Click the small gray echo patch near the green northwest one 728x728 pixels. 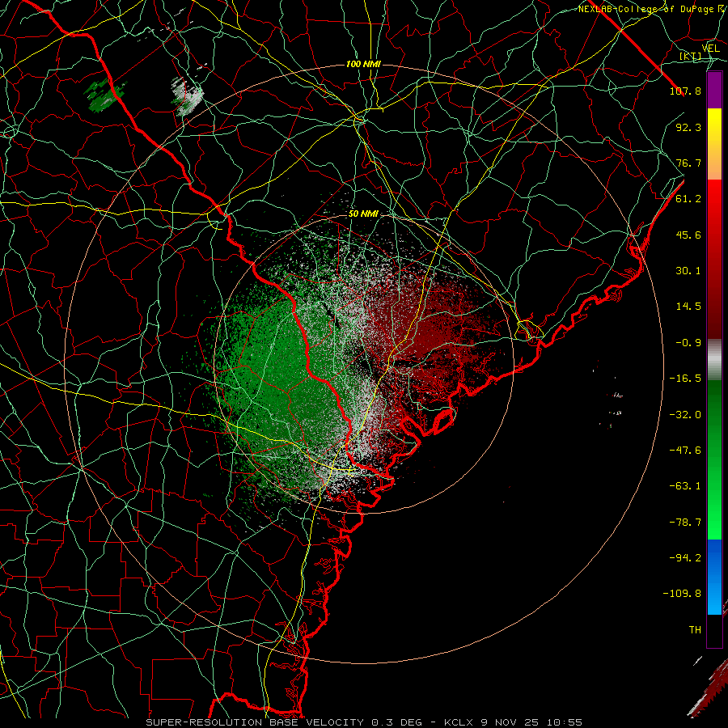point(187,96)
